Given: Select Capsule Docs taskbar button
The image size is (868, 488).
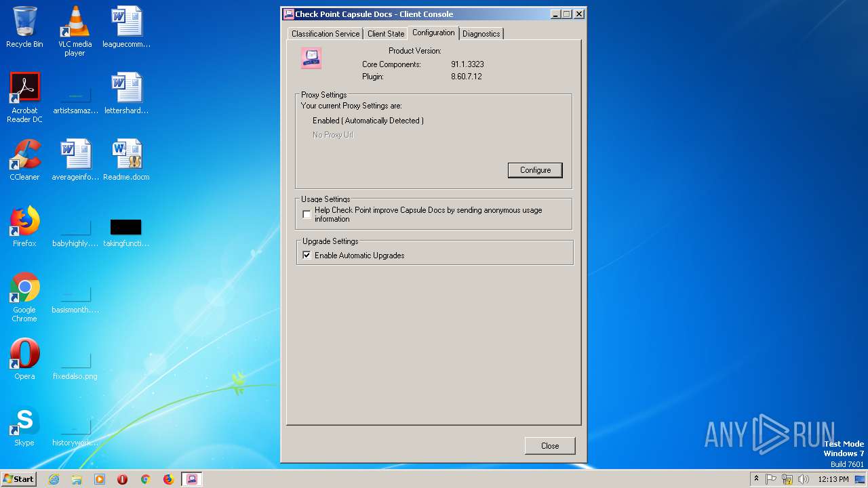Looking at the screenshot, I should pos(192,479).
